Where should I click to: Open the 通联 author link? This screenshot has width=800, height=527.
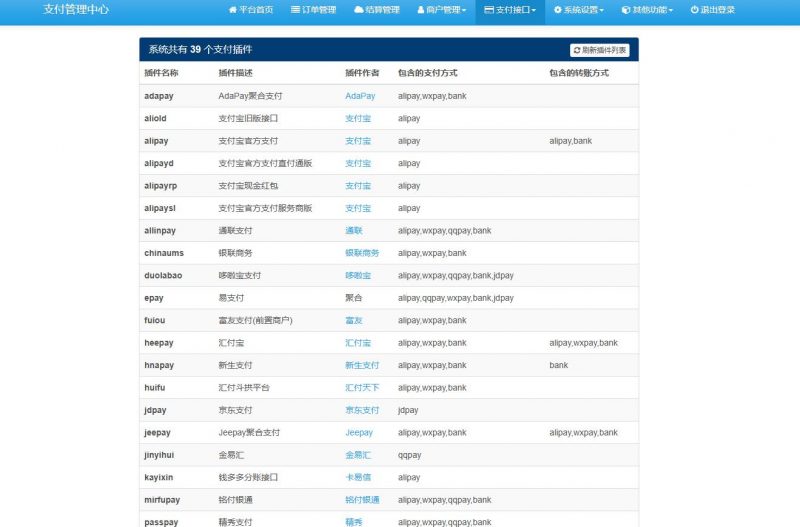click(x=354, y=231)
